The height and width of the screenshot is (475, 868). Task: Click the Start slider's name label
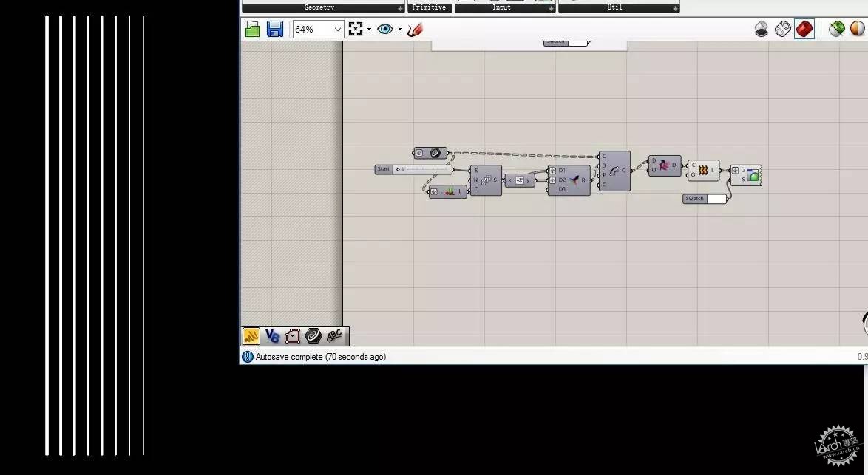[384, 169]
